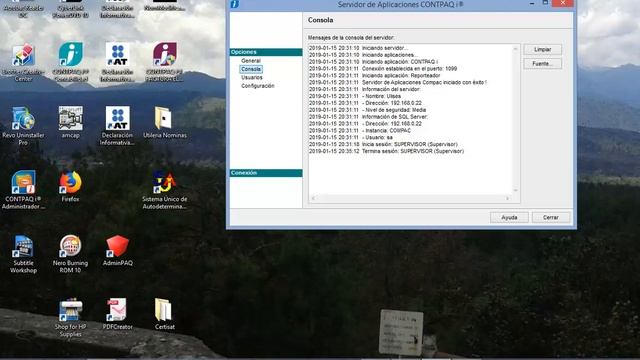640x360 pixels.
Task: Launch PDFCreator desktop icon
Action: [x=118, y=314]
